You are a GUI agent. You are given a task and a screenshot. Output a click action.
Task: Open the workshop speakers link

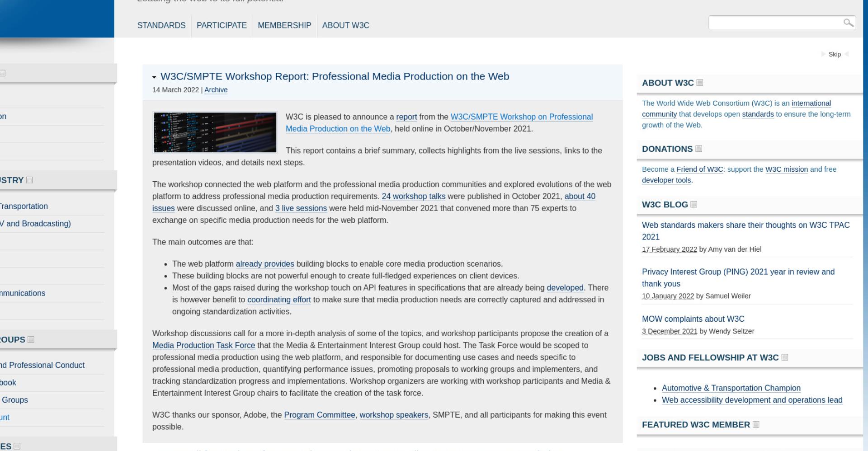pyautogui.click(x=394, y=415)
